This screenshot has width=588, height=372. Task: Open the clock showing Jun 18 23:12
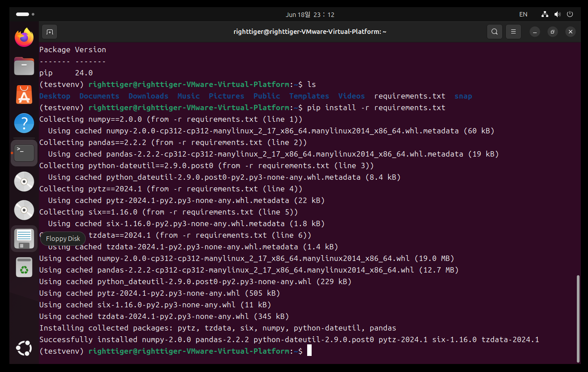(x=310, y=14)
